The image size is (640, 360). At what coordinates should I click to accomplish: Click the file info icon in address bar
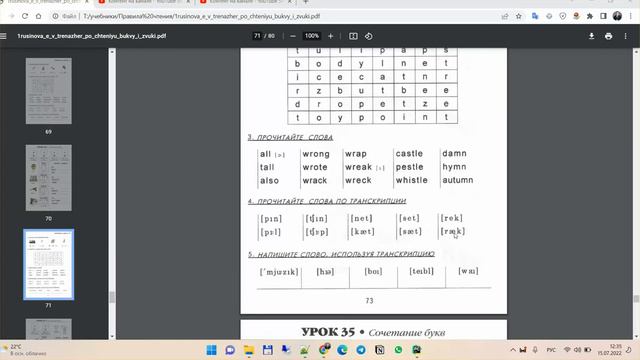tap(56, 16)
